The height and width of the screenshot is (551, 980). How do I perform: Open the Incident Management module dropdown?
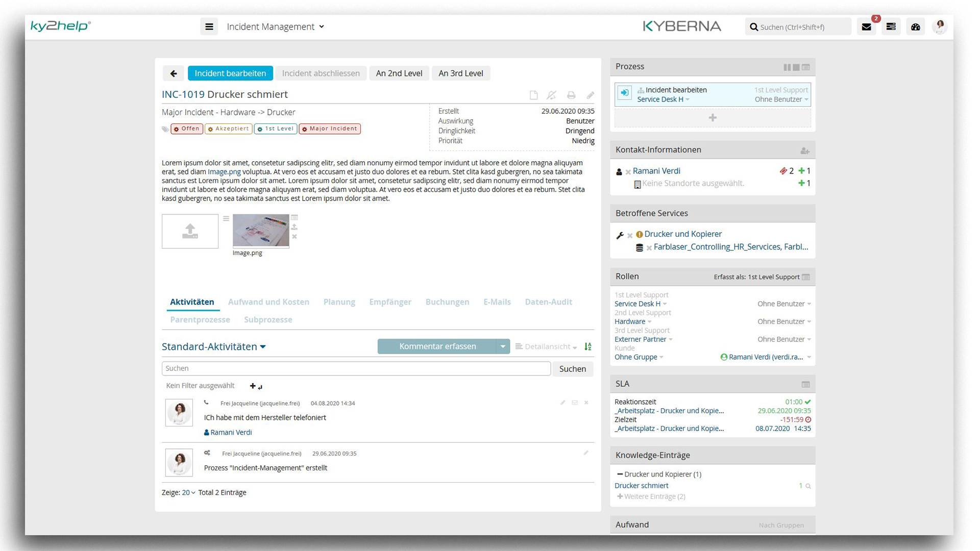click(x=275, y=27)
